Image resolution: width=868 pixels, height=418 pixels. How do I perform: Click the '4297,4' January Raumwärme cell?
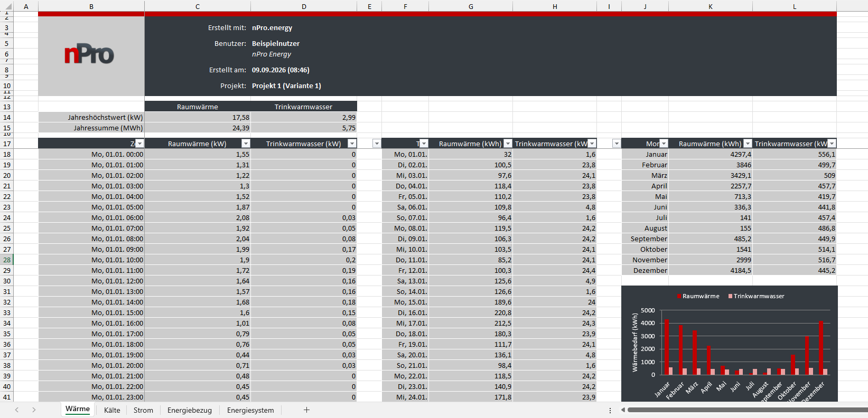(711, 154)
